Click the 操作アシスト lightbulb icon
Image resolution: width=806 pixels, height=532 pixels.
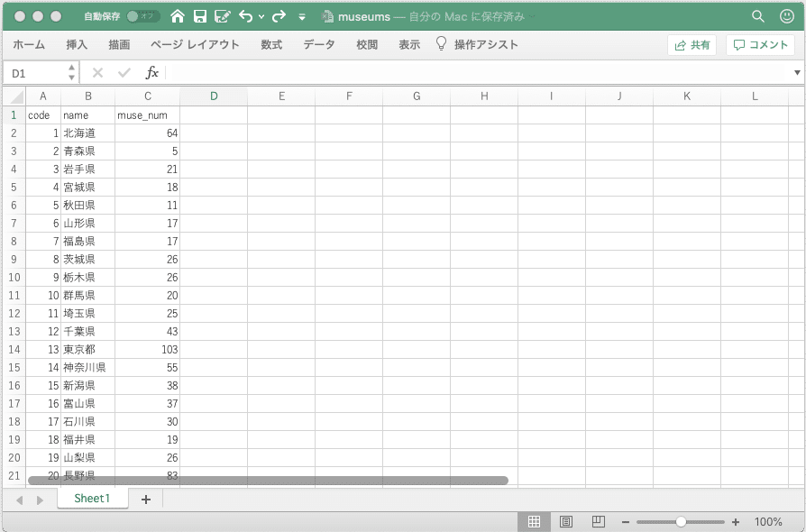pos(441,43)
